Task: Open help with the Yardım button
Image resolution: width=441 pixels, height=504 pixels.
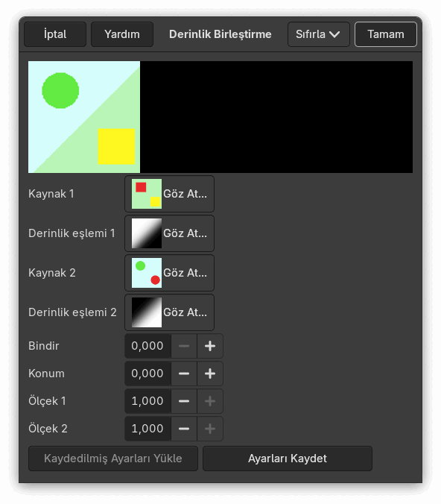Action: point(122,34)
